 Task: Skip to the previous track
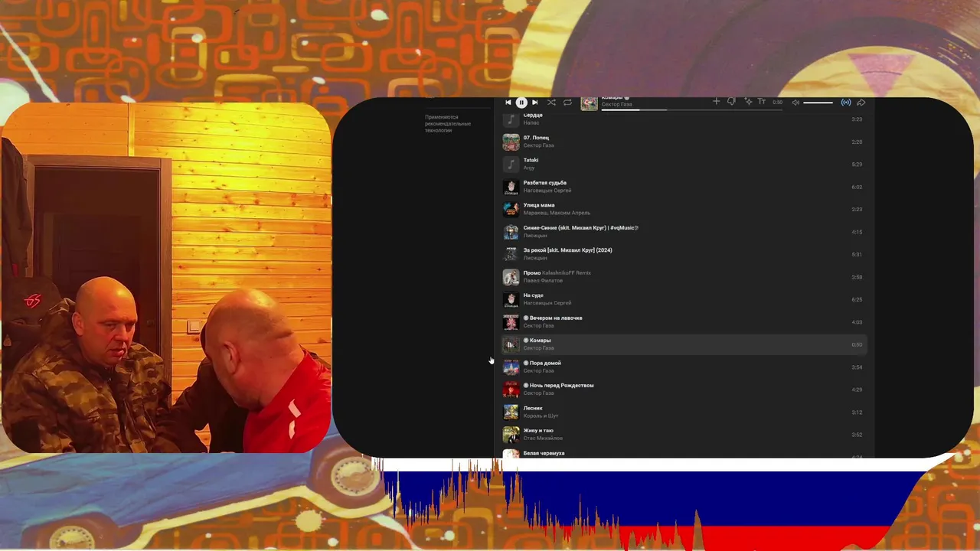click(x=508, y=103)
